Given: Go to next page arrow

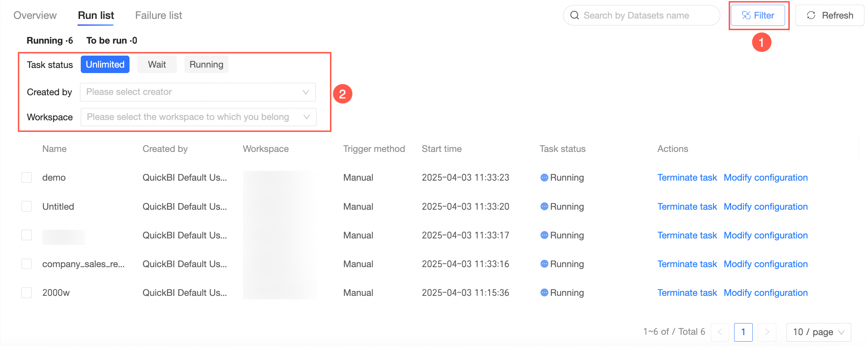Looking at the screenshot, I should point(767,332).
